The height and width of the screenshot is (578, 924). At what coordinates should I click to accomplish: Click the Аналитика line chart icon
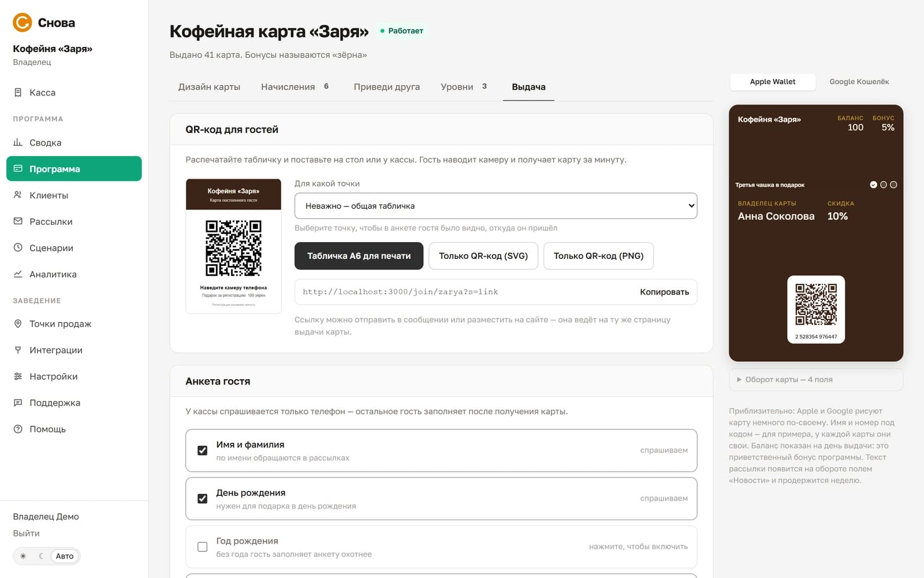(x=18, y=274)
